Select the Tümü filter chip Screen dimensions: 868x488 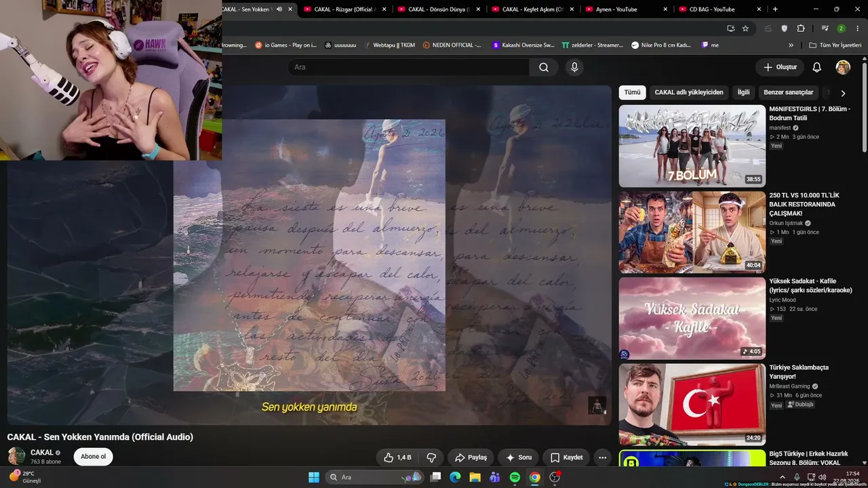(632, 92)
